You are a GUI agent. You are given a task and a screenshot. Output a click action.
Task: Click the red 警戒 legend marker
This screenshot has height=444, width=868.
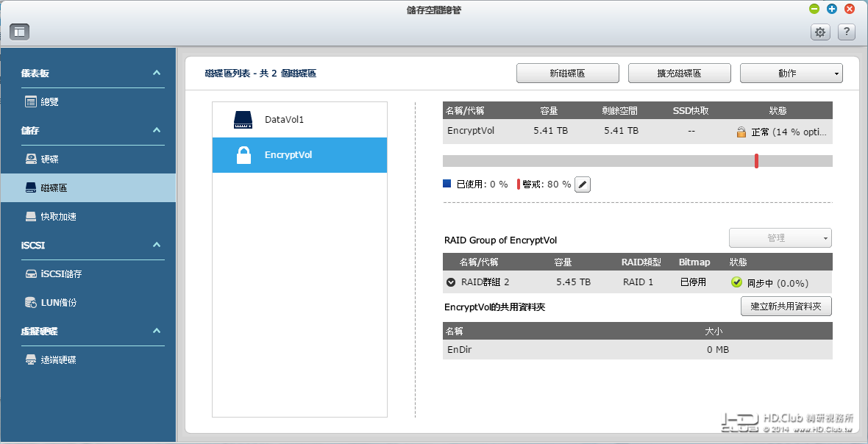tap(519, 184)
